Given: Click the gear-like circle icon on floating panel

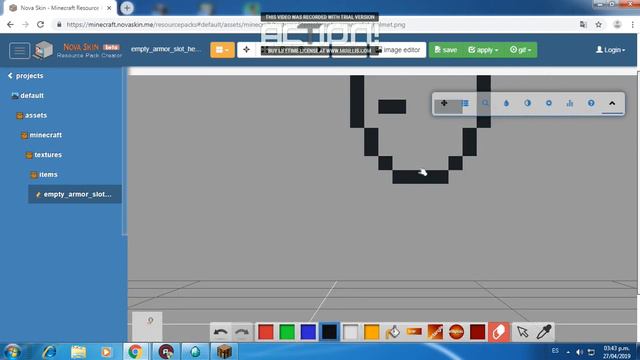Looking at the screenshot, I should click(549, 103).
